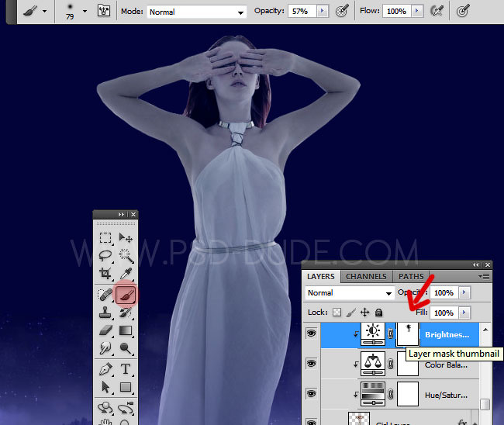This screenshot has width=504, height=425.
Task: Click the layer Opacity 100% field
Action: click(x=444, y=292)
